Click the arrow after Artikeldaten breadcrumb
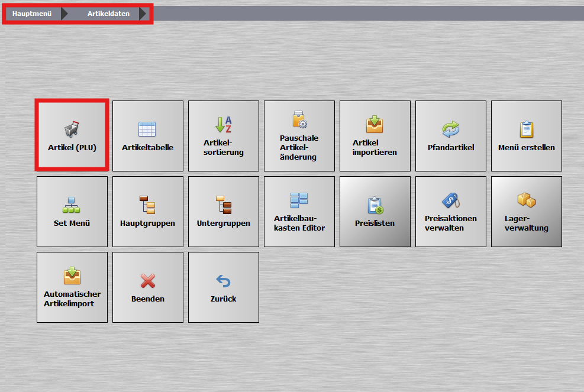 tap(143, 14)
